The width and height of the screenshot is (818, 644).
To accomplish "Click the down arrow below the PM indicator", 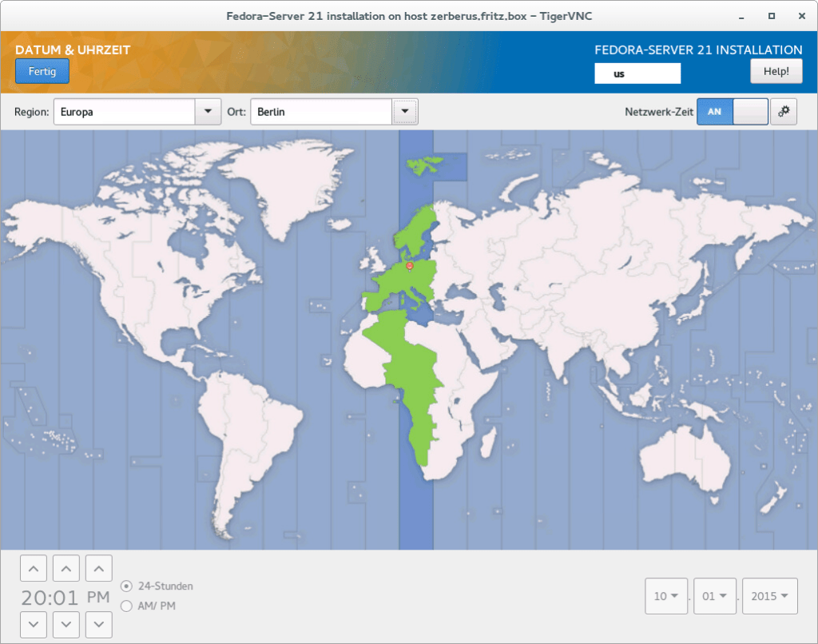I will (x=99, y=623).
